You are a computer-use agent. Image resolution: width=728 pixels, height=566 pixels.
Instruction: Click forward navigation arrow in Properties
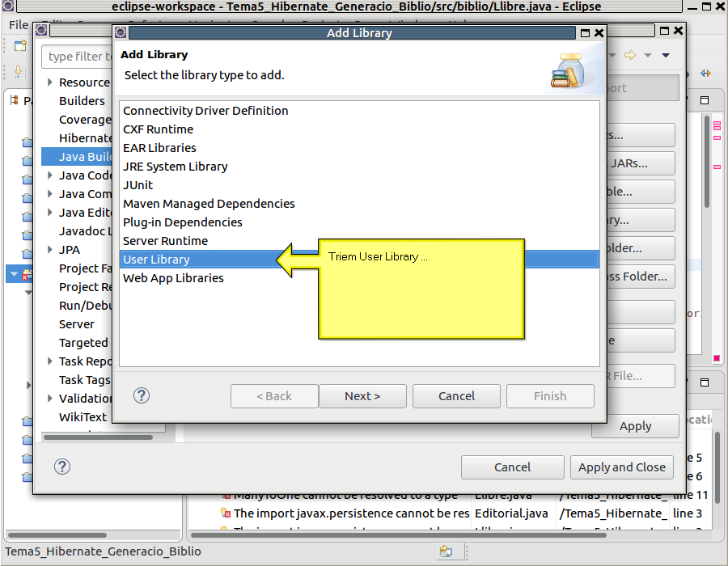tap(630, 55)
